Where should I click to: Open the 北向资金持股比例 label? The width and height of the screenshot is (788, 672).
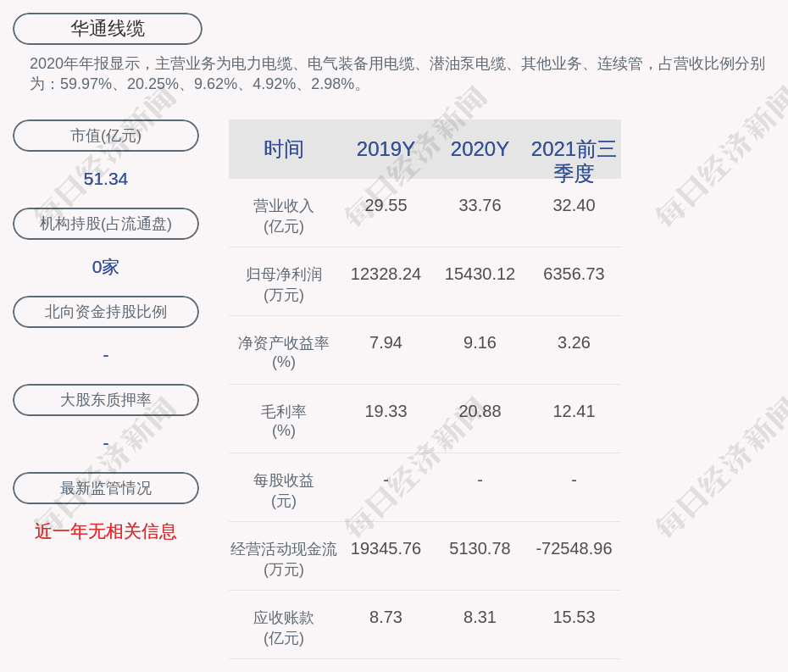click(x=106, y=312)
